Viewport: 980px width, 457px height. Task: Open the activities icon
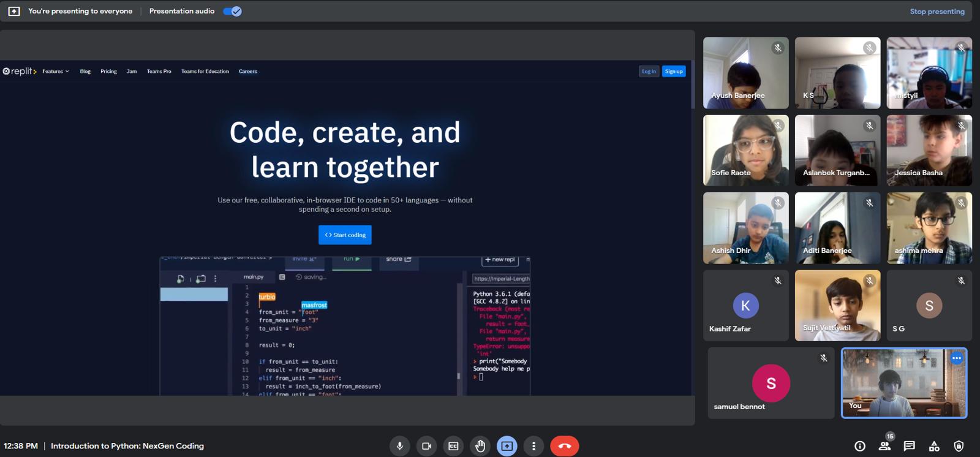934,446
